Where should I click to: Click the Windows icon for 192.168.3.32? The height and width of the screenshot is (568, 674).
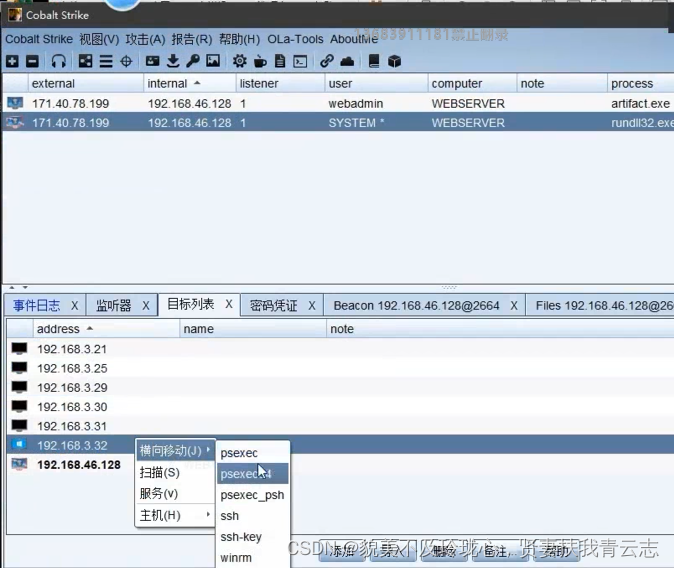19,445
